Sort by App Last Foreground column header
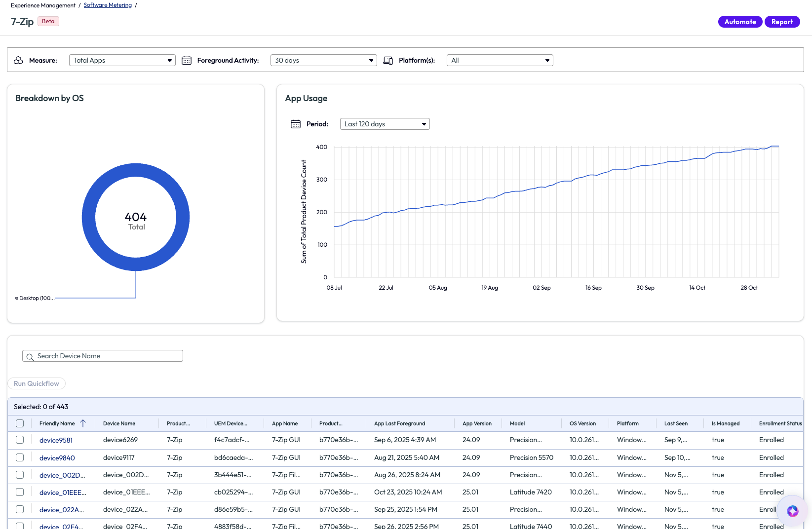This screenshot has height=529, width=812. coord(399,423)
